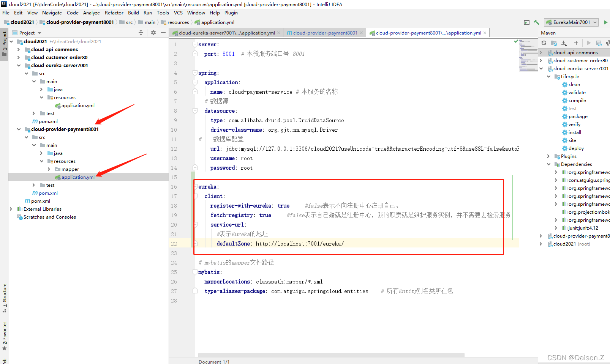This screenshot has height=364, width=610.
Task: Execute Maven goal icon
Action: pos(599,43)
